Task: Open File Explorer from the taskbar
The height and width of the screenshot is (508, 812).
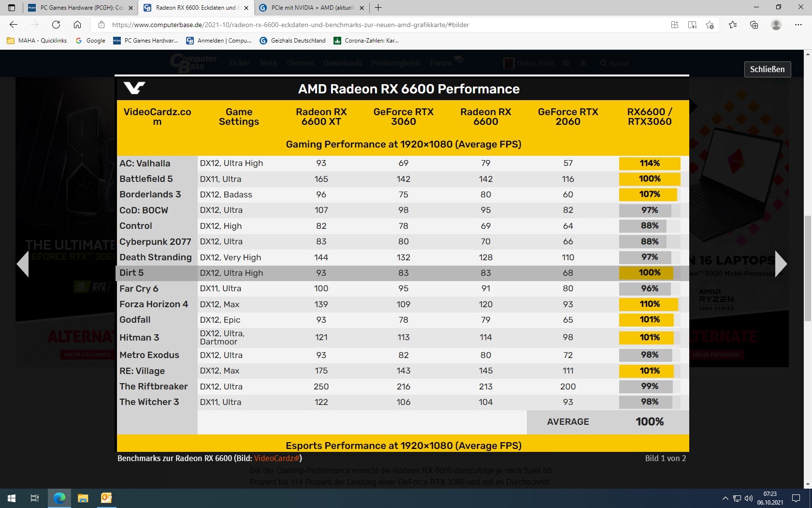Action: point(83,498)
